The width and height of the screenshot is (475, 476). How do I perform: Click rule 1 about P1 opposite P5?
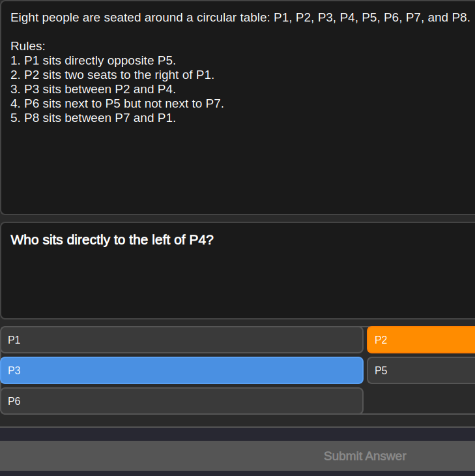[x=93, y=61]
